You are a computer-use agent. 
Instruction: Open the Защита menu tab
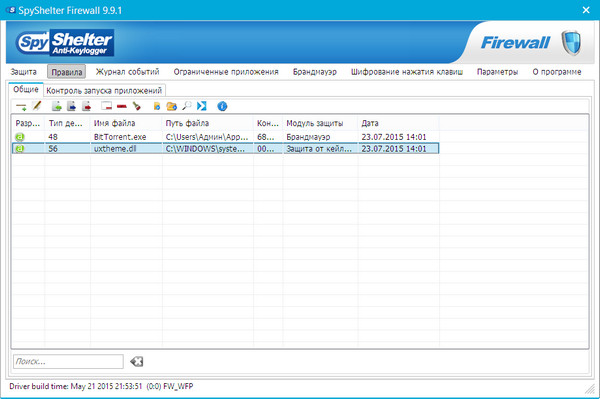(23, 72)
